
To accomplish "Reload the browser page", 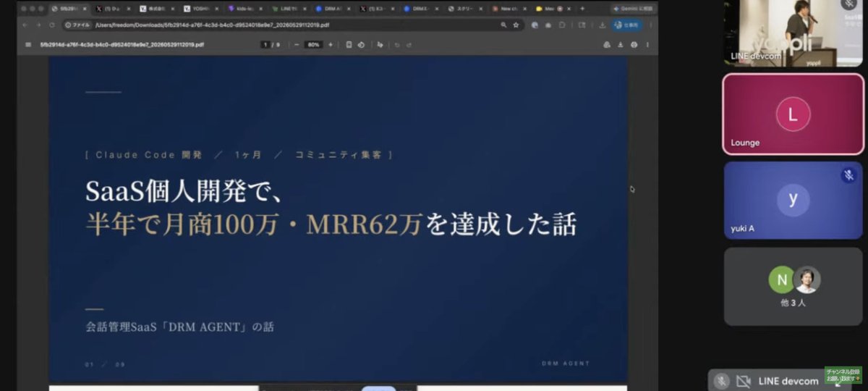I will pos(52,25).
